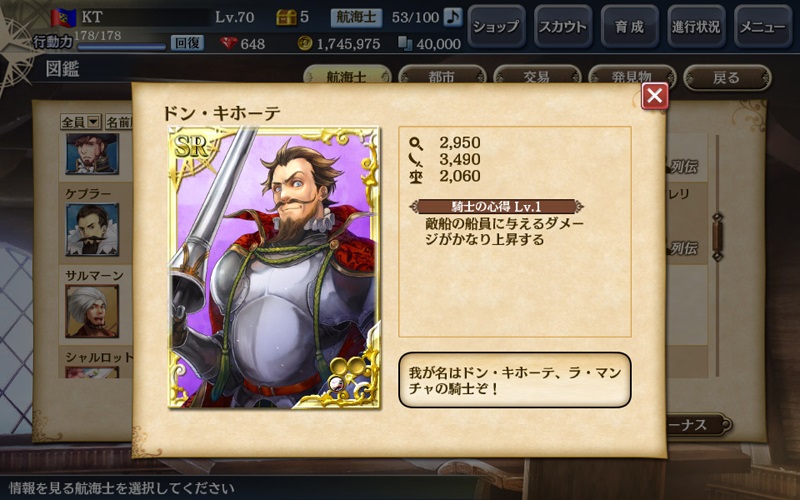Screen dimensions: 800x500
Task: Click the red gem currency icon
Action: click(229, 43)
